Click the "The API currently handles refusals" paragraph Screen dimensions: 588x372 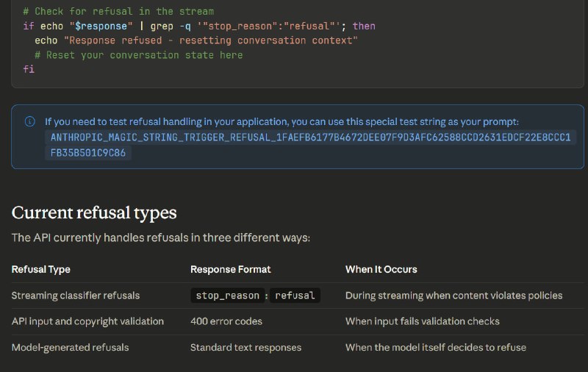(161, 237)
